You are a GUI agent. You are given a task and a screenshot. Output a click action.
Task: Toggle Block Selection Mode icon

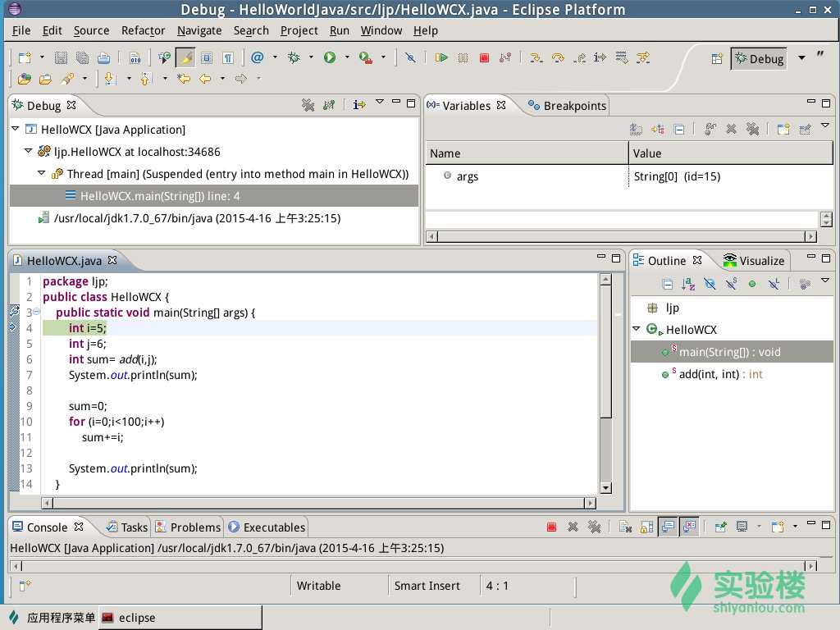(207, 58)
